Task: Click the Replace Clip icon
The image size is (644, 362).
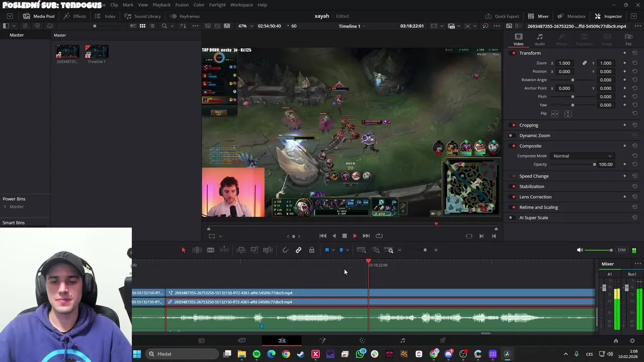Action: tap(268, 250)
